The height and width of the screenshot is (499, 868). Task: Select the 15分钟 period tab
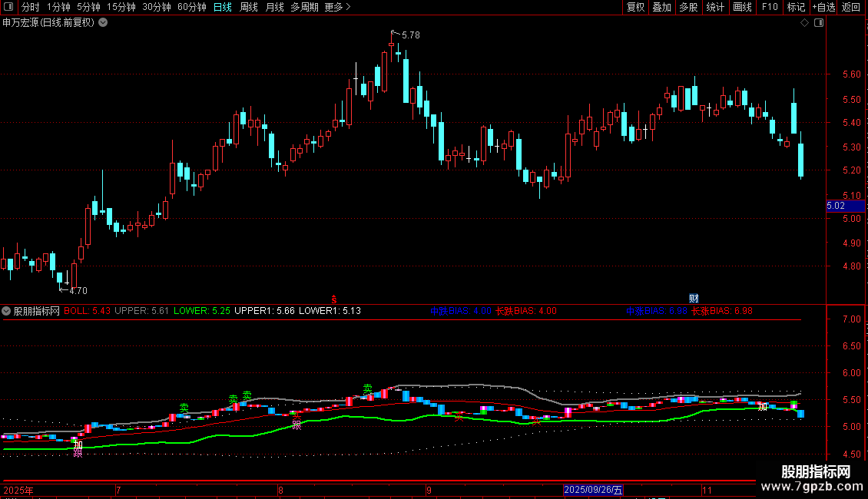click(121, 7)
